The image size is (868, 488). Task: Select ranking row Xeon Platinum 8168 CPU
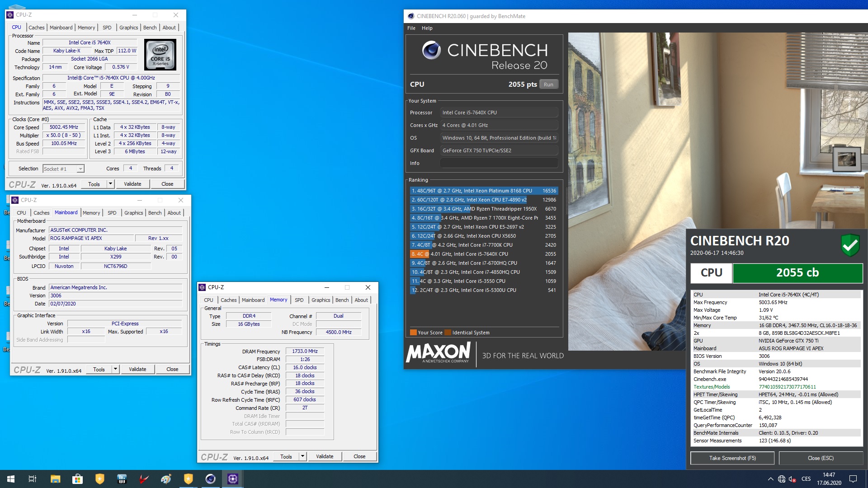pos(484,191)
